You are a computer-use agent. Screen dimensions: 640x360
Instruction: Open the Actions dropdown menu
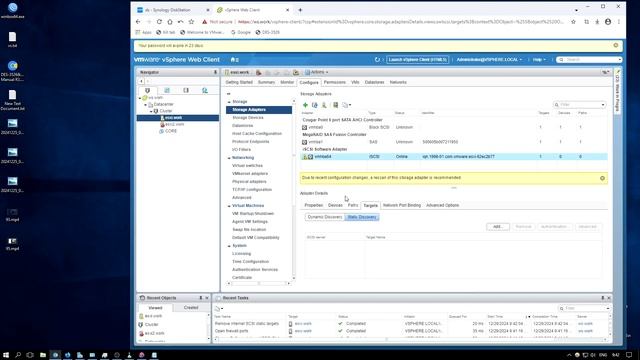[x=317, y=72]
